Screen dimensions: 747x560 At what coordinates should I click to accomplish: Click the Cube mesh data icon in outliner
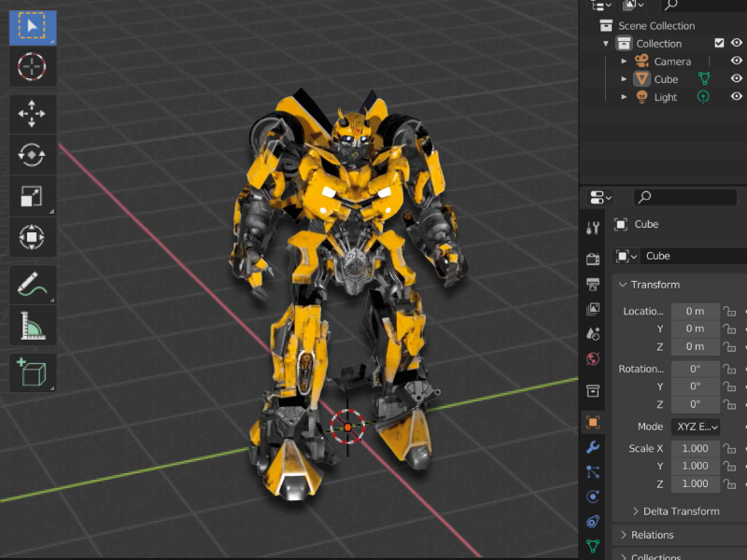[x=704, y=78]
